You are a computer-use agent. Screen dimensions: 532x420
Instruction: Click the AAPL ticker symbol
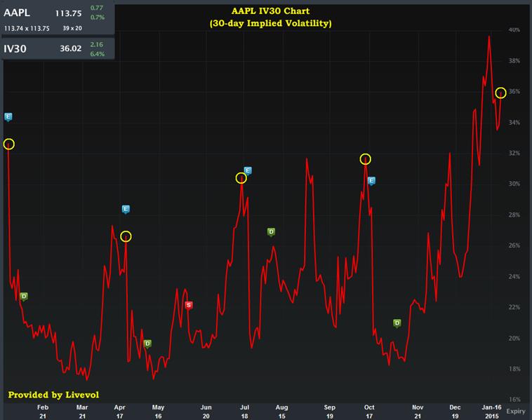[17, 13]
